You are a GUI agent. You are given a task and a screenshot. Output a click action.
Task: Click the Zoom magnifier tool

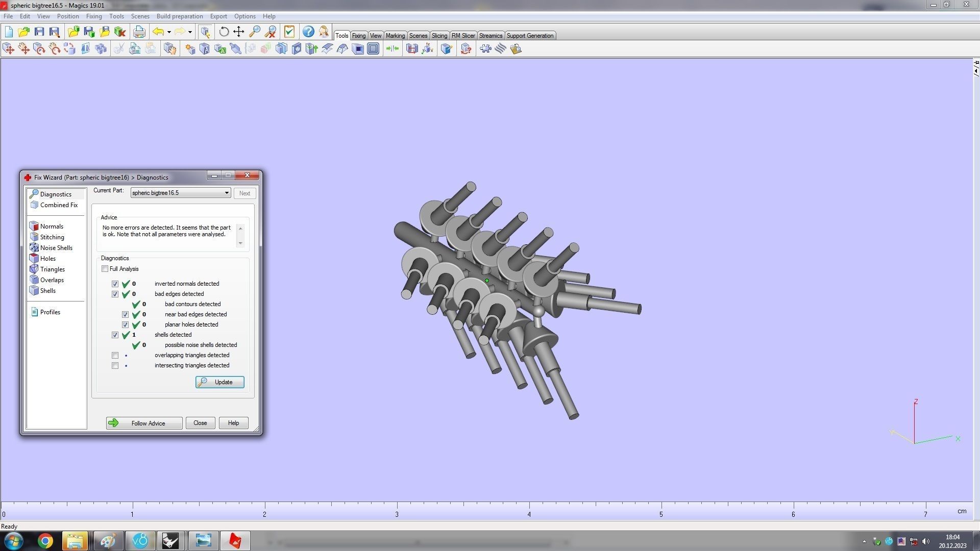(255, 32)
